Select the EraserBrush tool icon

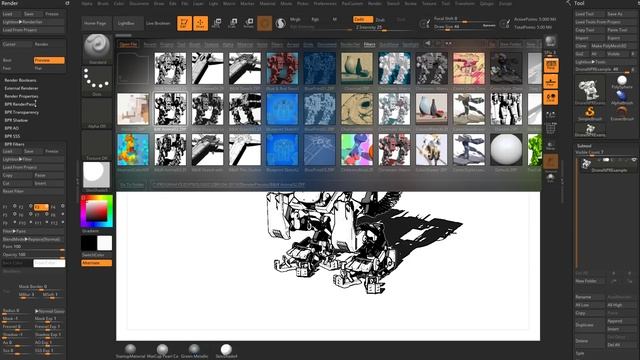622,114
